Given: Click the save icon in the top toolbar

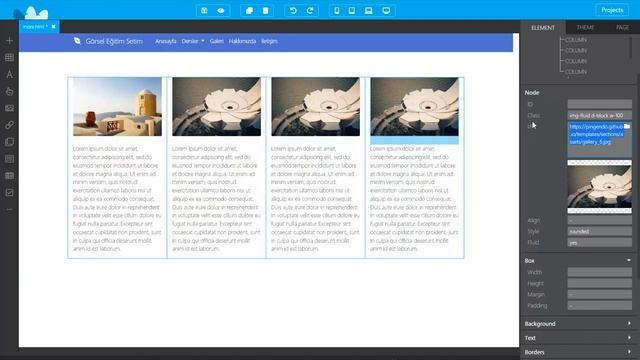Looking at the screenshot, I should coord(204,11).
